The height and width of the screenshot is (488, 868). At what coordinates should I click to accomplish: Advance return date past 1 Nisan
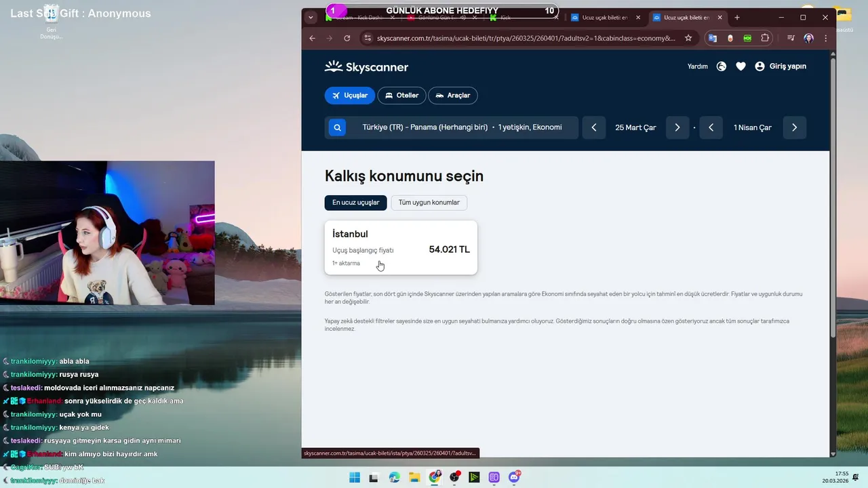point(795,127)
